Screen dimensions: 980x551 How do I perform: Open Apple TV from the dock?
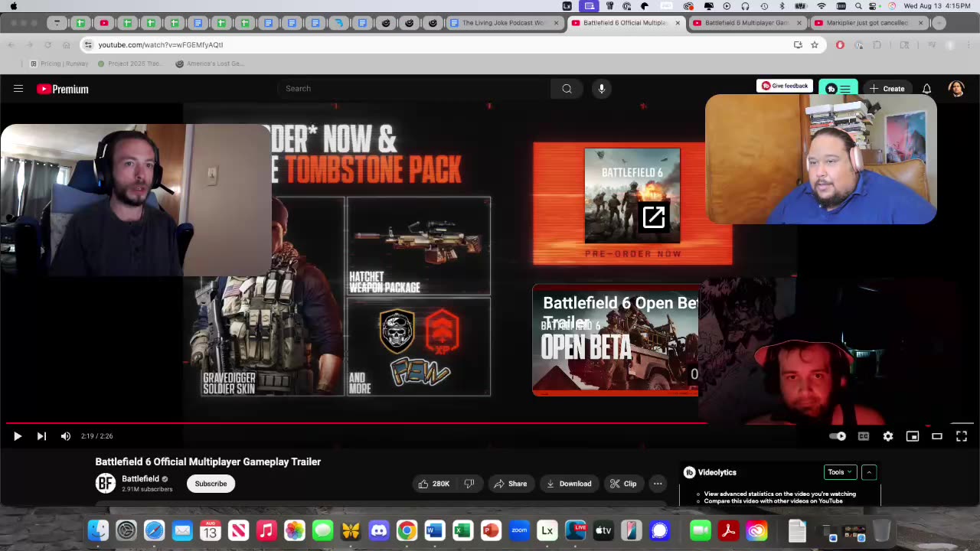tap(603, 530)
